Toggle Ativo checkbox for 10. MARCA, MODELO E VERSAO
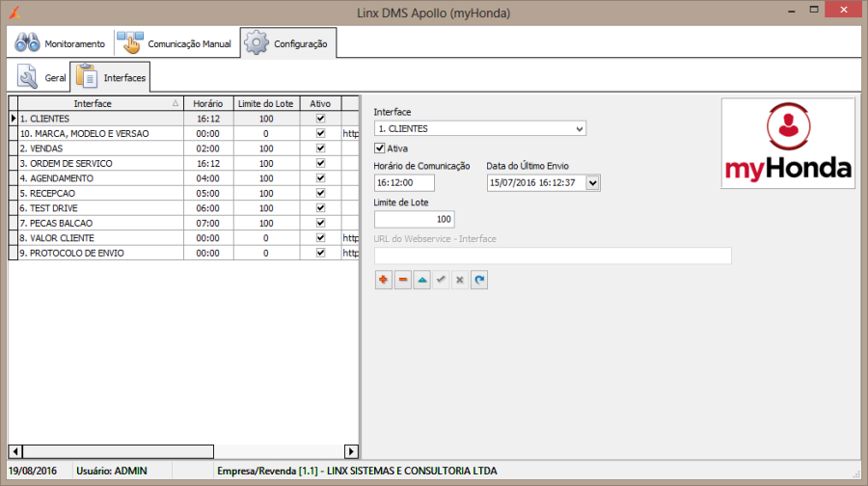This screenshot has height=486, width=868. [x=320, y=133]
